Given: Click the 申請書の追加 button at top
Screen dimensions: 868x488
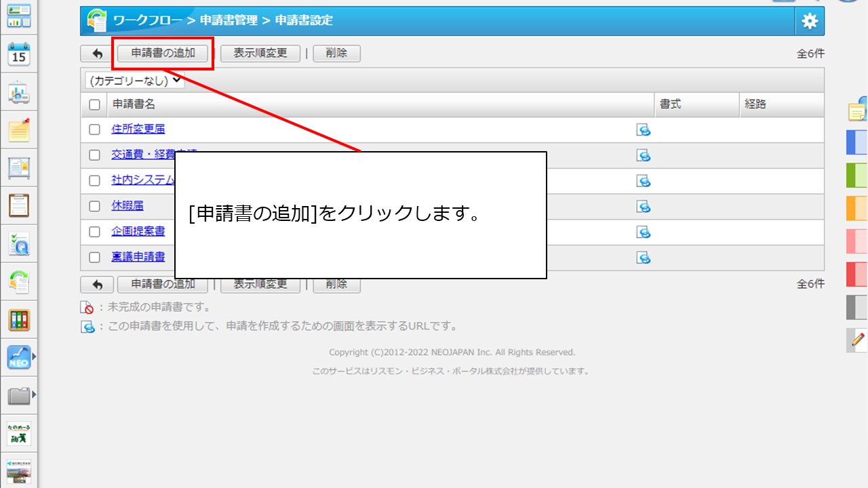Looking at the screenshot, I should 163,54.
